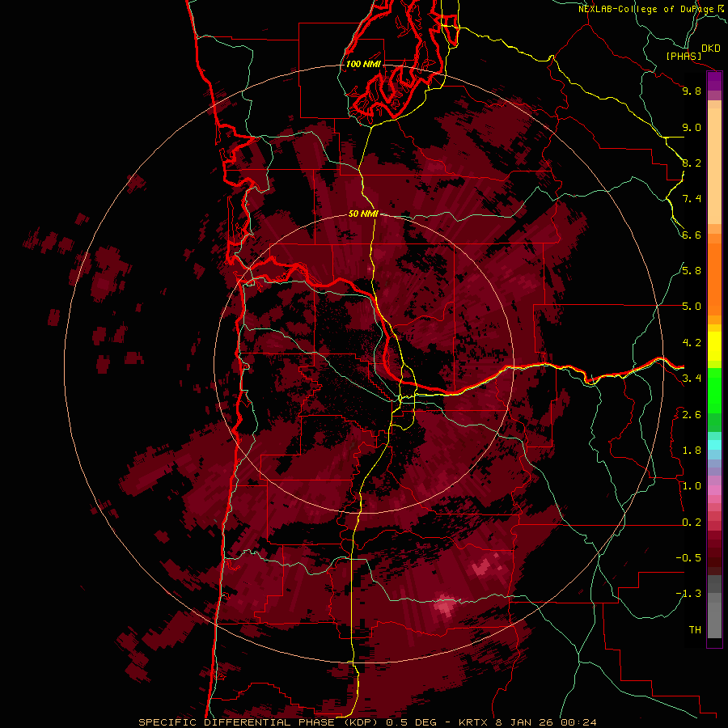
Task: Click the 3.4 legend value
Action: (x=692, y=379)
